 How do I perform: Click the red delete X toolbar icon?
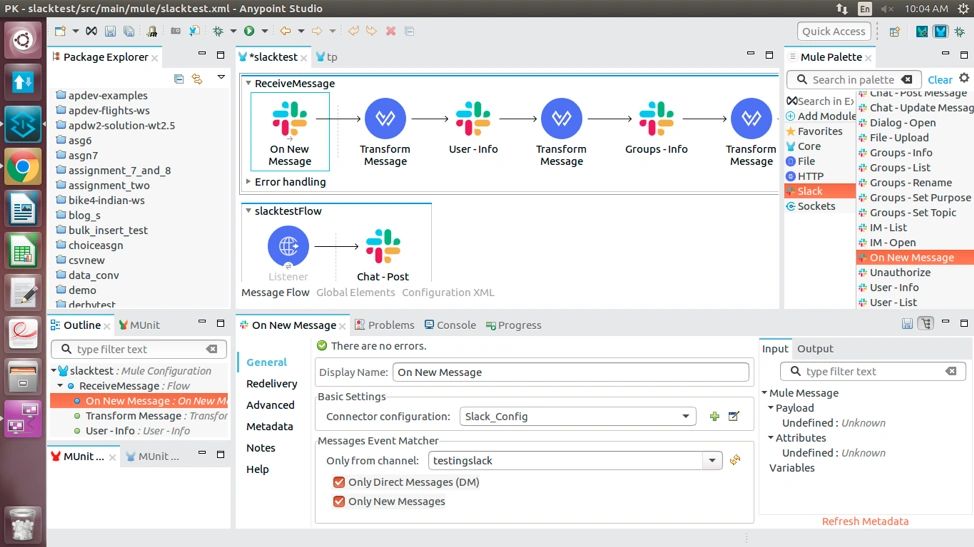pos(391,31)
